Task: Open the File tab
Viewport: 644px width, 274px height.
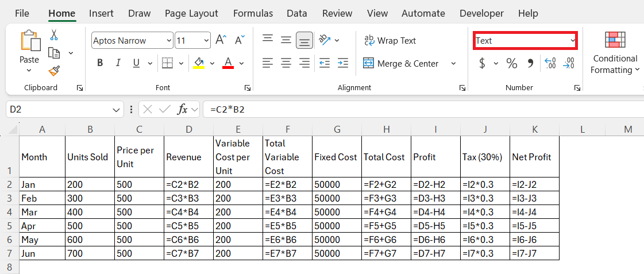Action: [22, 13]
